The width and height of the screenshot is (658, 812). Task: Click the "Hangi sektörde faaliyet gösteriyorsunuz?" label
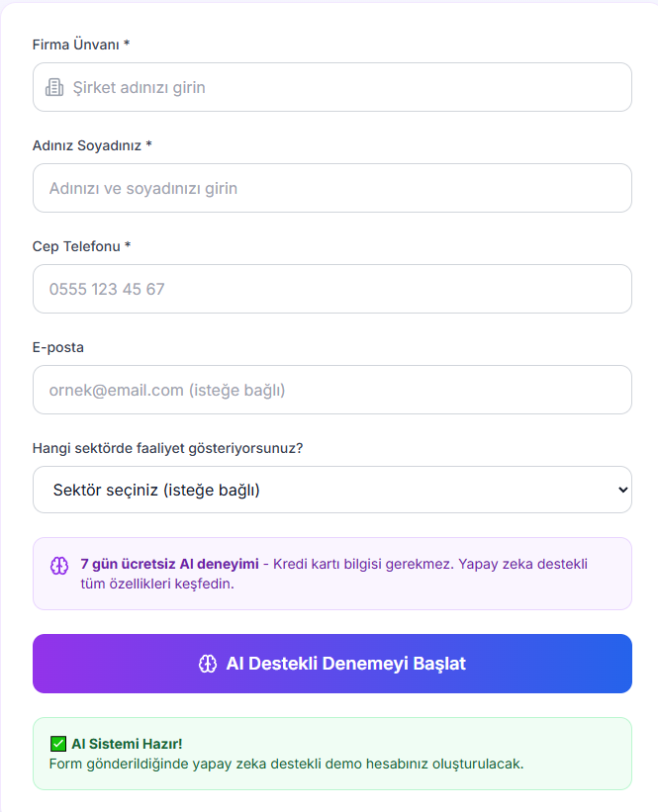click(x=166, y=448)
